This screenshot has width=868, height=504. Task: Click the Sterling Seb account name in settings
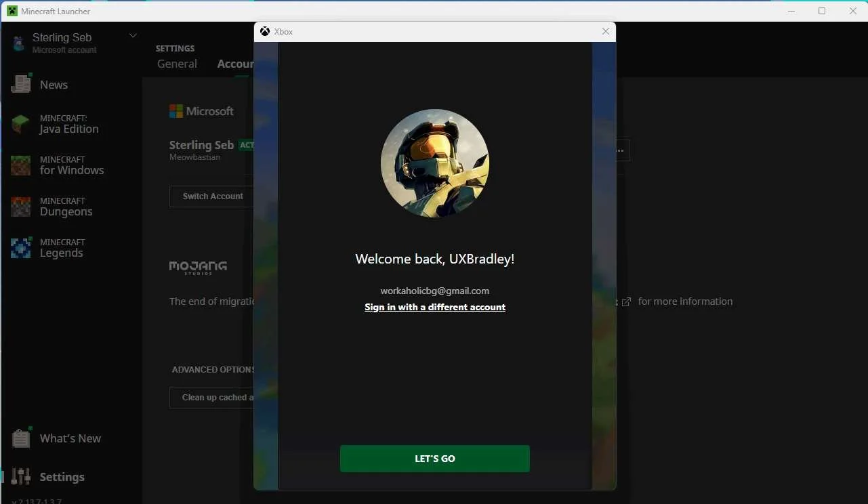(201, 145)
